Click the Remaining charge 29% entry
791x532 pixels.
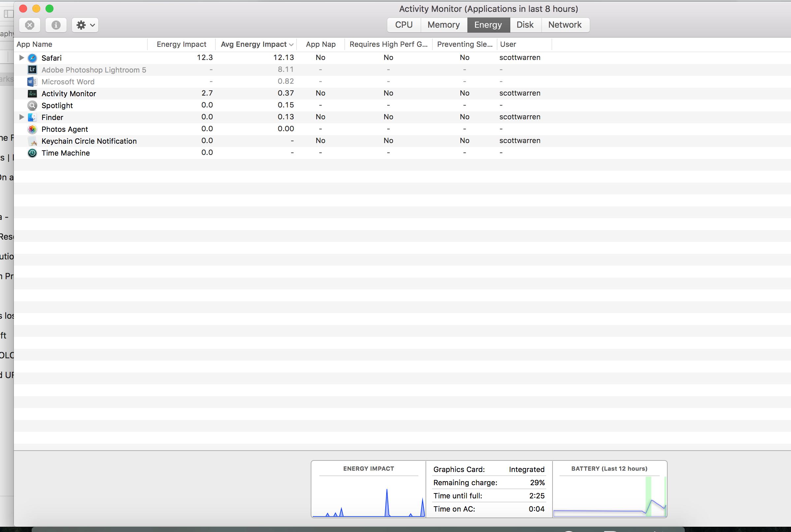pyautogui.click(x=489, y=483)
